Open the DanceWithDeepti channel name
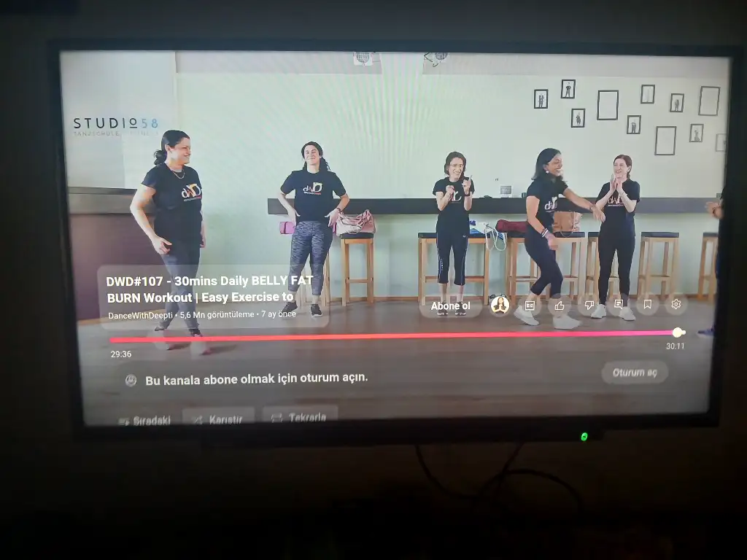Viewport: 747px width, 560px height. (141, 315)
